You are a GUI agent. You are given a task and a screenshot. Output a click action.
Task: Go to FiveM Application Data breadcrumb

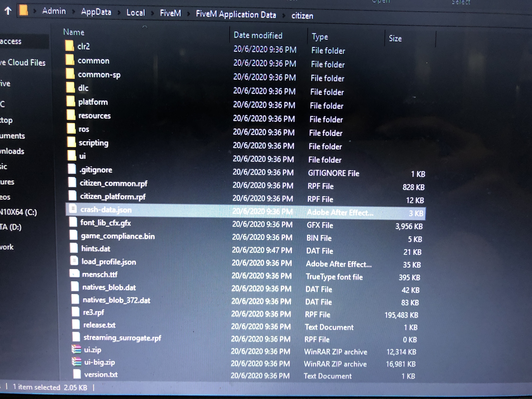tap(236, 14)
